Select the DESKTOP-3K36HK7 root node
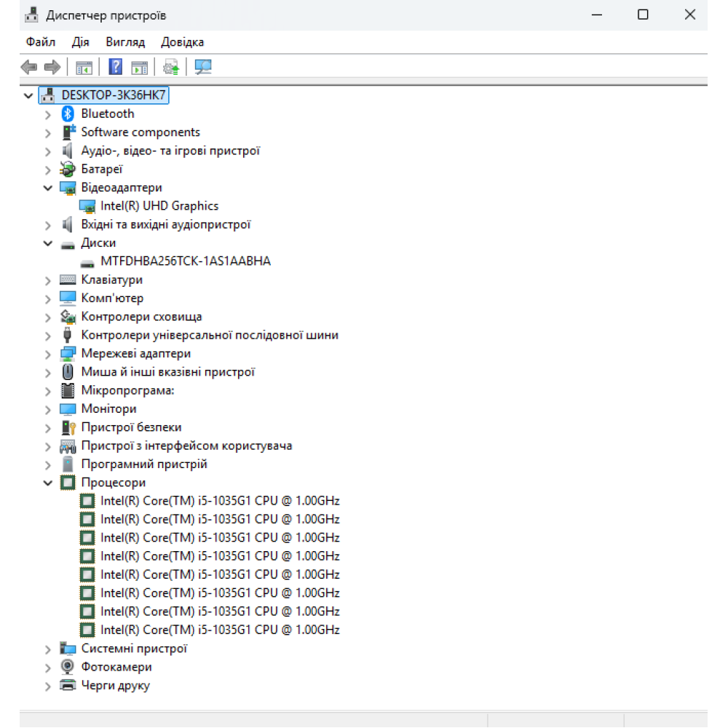This screenshot has width=728, height=728. click(x=114, y=95)
